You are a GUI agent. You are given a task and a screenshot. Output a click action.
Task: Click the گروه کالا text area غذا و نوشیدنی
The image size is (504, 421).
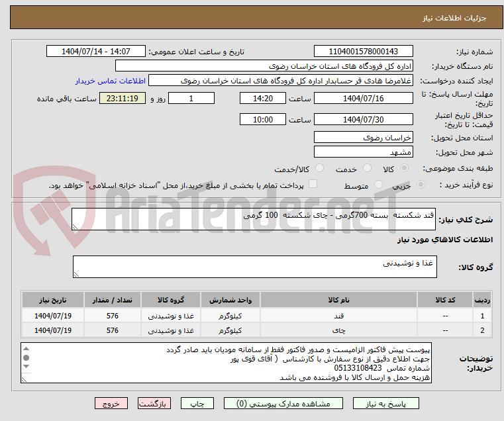coord(255,267)
